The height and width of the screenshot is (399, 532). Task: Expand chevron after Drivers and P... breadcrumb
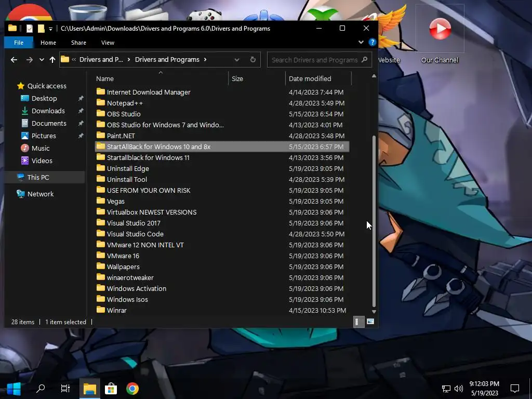[129, 60]
